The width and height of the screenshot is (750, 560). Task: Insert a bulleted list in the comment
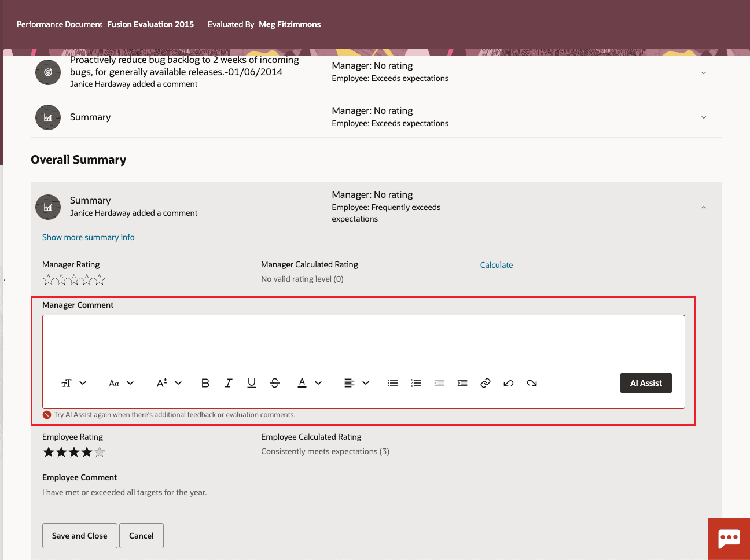[x=393, y=383]
